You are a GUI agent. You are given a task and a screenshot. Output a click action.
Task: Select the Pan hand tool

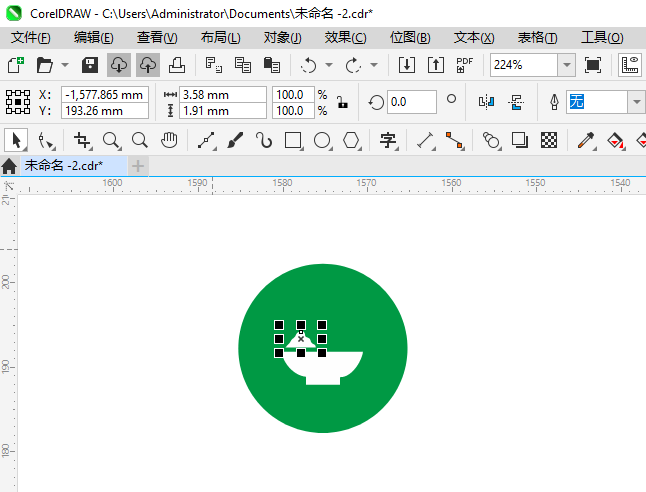pyautogui.click(x=169, y=140)
